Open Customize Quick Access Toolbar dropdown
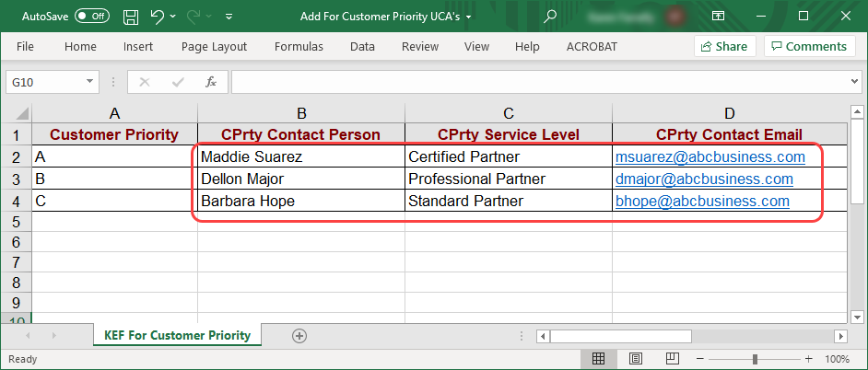 (229, 17)
